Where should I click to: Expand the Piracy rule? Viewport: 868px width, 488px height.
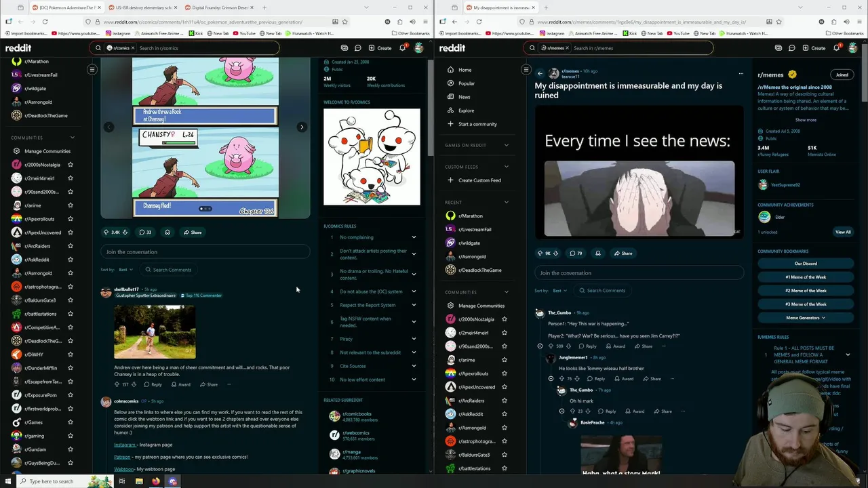pyautogui.click(x=414, y=339)
